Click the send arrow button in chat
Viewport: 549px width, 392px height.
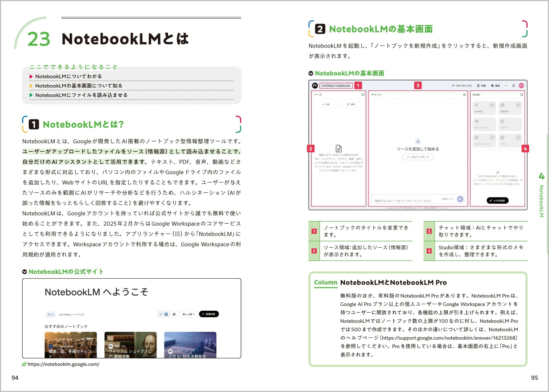tap(460, 199)
